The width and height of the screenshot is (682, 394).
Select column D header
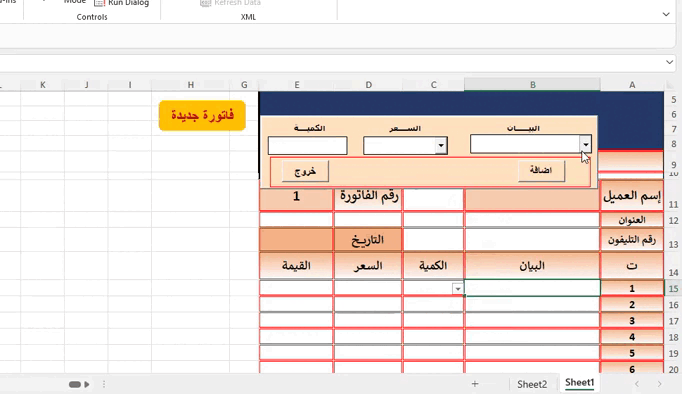368,85
